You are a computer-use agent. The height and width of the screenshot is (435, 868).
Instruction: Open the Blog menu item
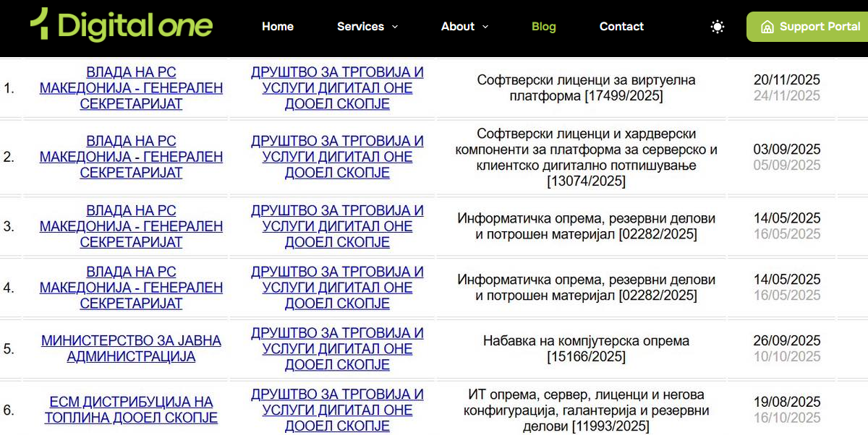tap(543, 27)
